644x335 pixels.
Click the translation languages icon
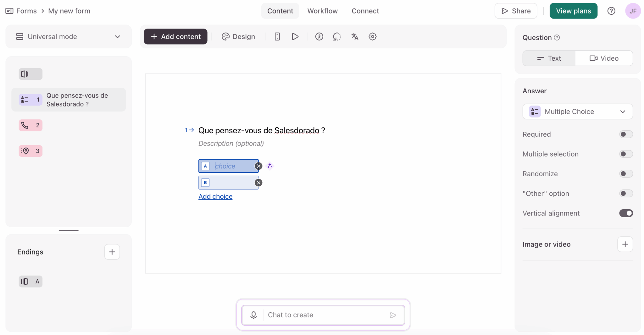click(x=355, y=37)
